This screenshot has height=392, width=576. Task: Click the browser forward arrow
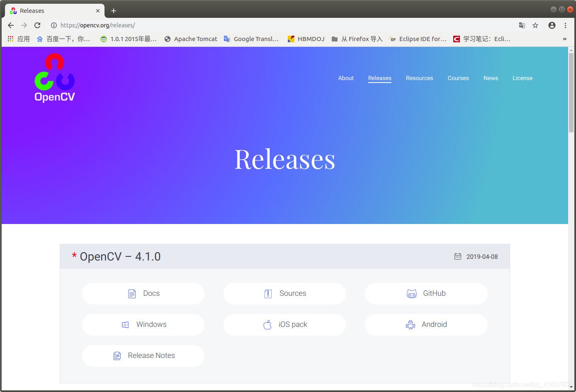tap(24, 25)
